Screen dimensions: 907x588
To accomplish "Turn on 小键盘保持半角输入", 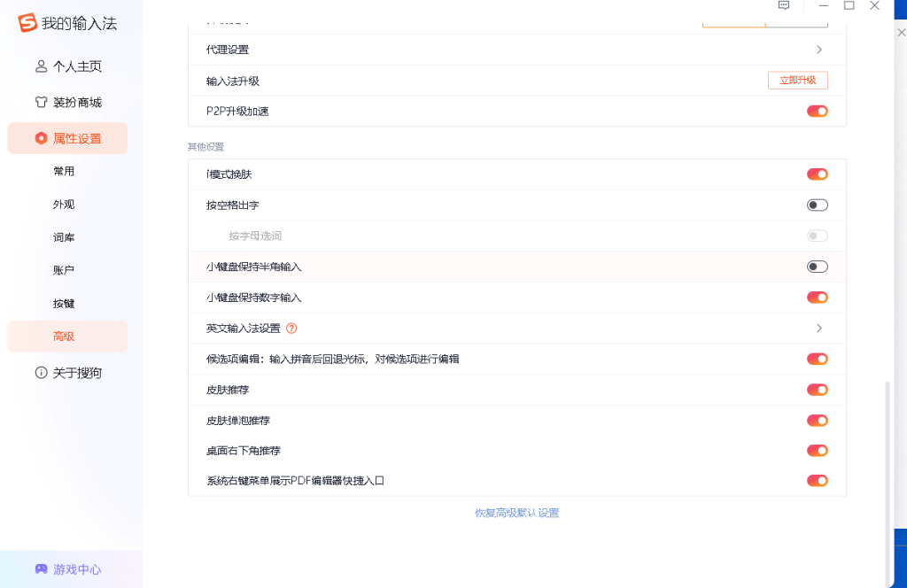I will (817, 266).
